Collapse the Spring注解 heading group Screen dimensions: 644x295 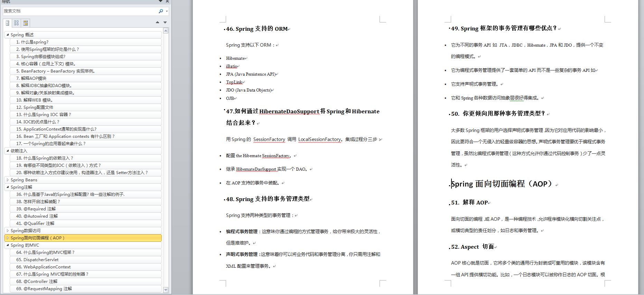coord(8,187)
